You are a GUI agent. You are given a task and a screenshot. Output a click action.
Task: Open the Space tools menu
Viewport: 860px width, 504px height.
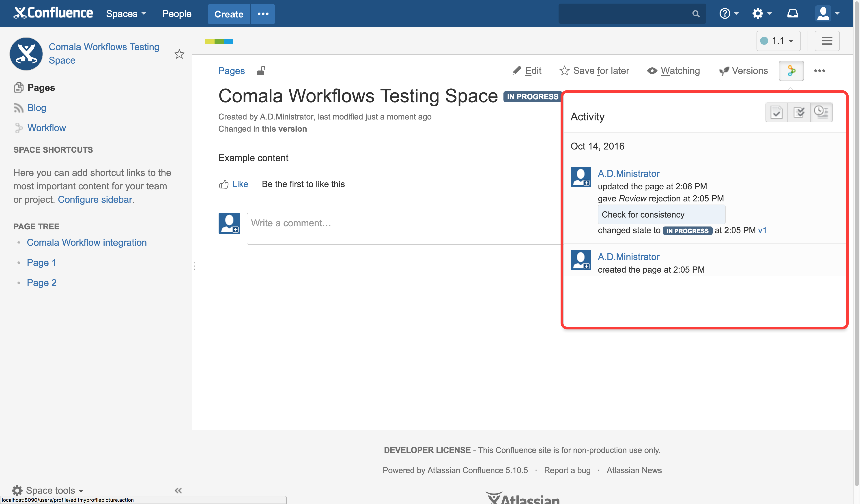pos(48,490)
